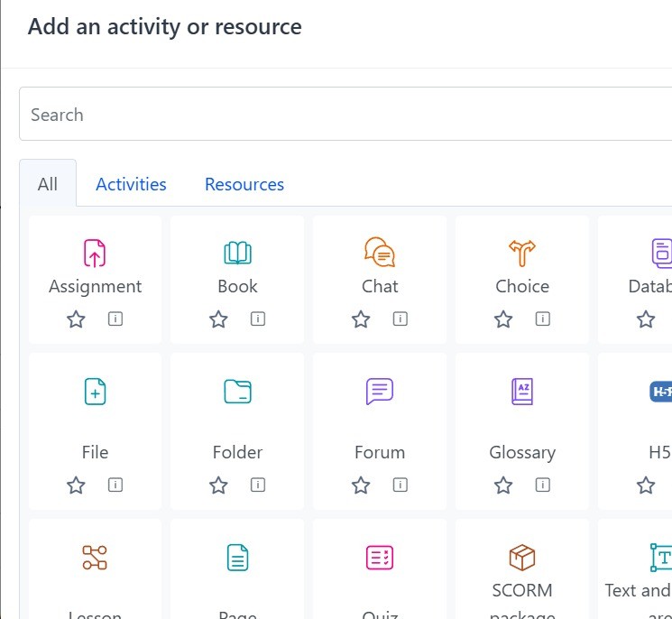
Task: Star Chat as a favourite
Action: [361, 319]
